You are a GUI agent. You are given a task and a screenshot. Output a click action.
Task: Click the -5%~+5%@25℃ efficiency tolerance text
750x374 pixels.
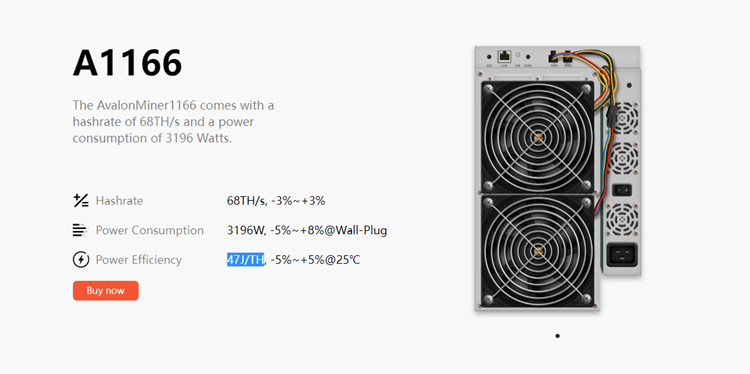[x=315, y=260]
